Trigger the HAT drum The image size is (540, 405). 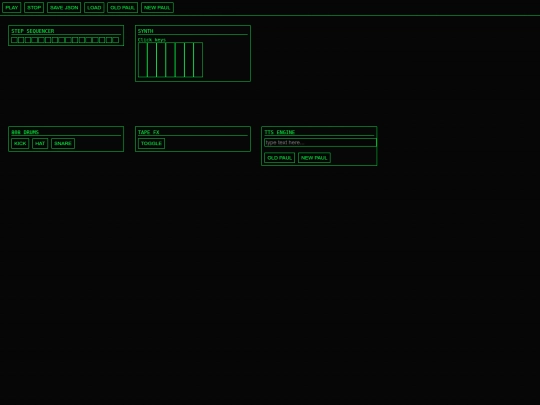[40, 143]
